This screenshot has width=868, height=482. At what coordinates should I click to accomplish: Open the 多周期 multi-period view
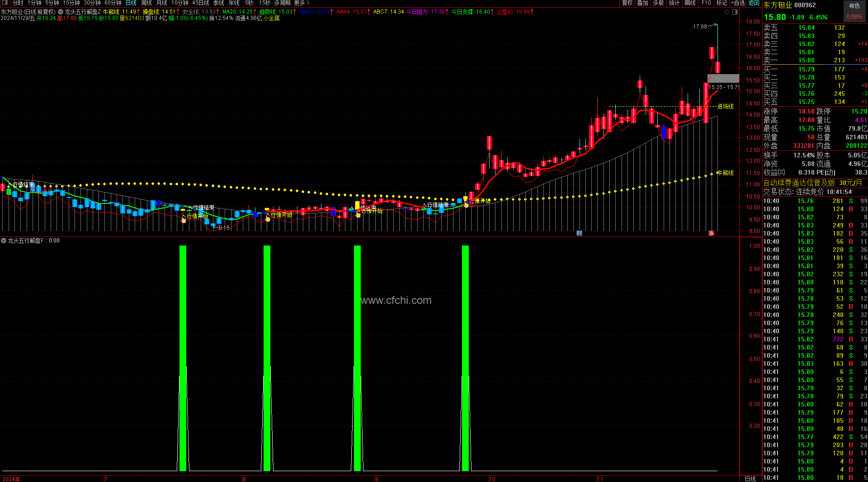point(282,3)
